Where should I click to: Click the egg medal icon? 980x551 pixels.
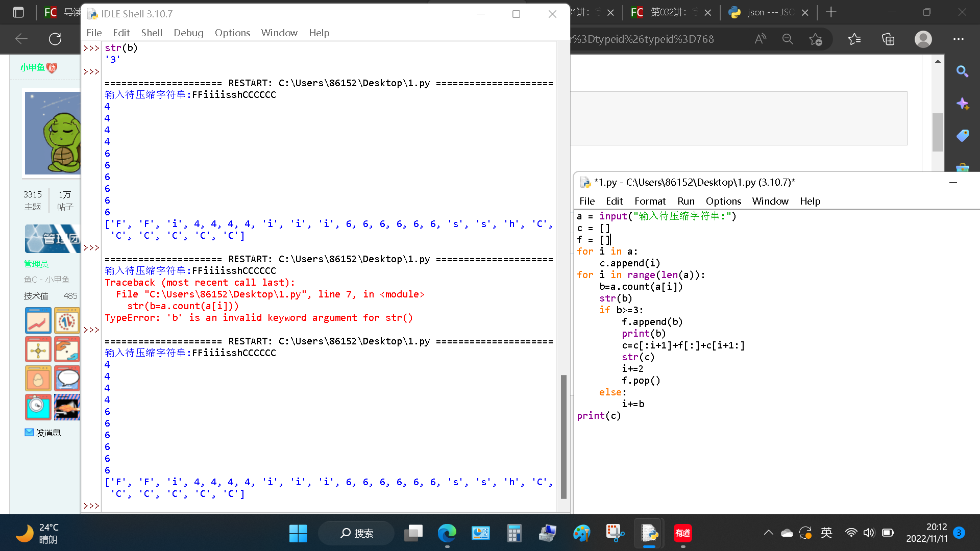[x=38, y=378]
